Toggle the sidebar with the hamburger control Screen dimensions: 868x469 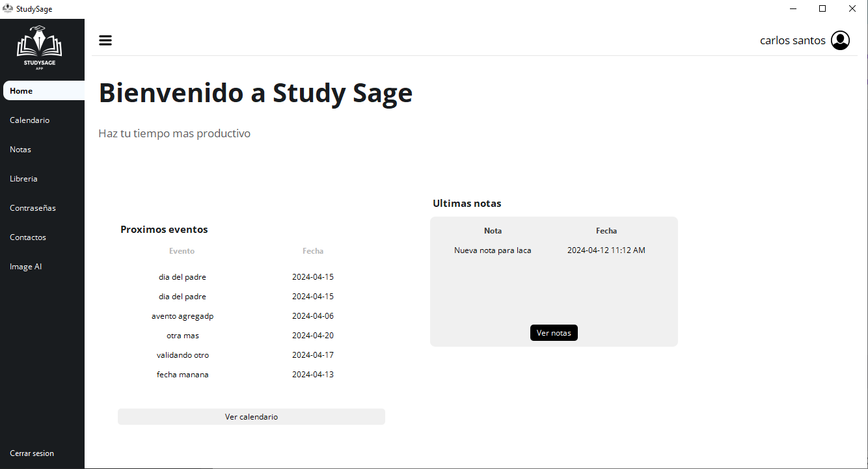pyautogui.click(x=105, y=40)
